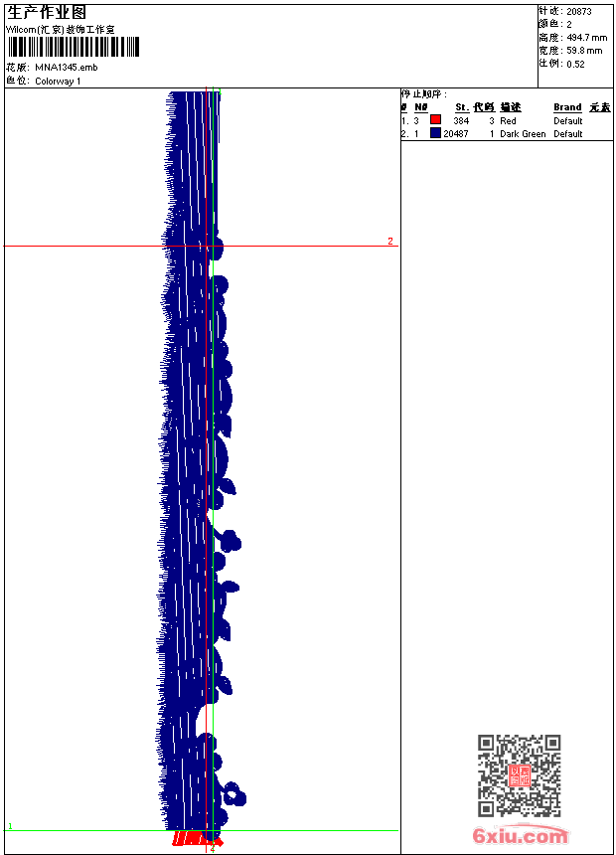
Task: Click the height value '494.7 mm'
Action: (587, 38)
